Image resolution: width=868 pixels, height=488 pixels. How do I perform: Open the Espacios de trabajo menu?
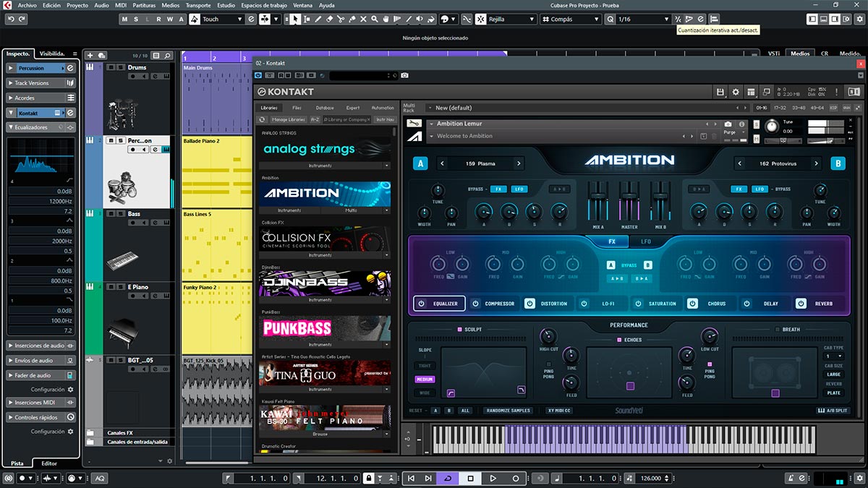coord(265,5)
